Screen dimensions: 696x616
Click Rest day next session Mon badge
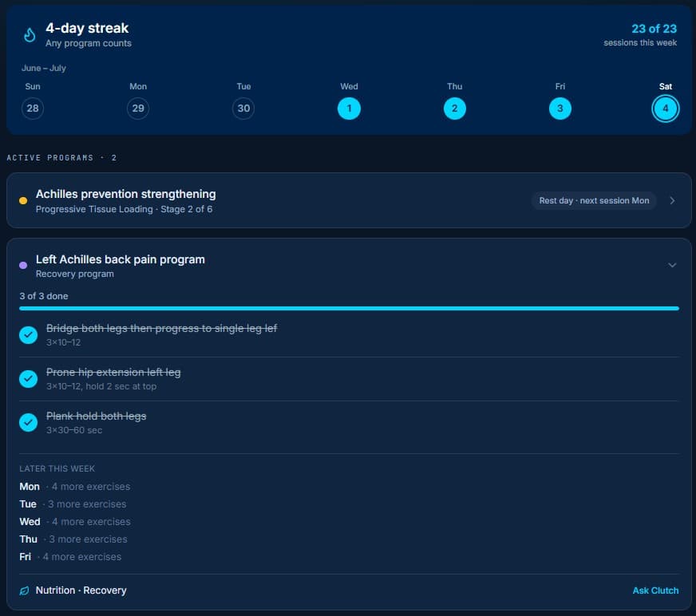coord(594,200)
